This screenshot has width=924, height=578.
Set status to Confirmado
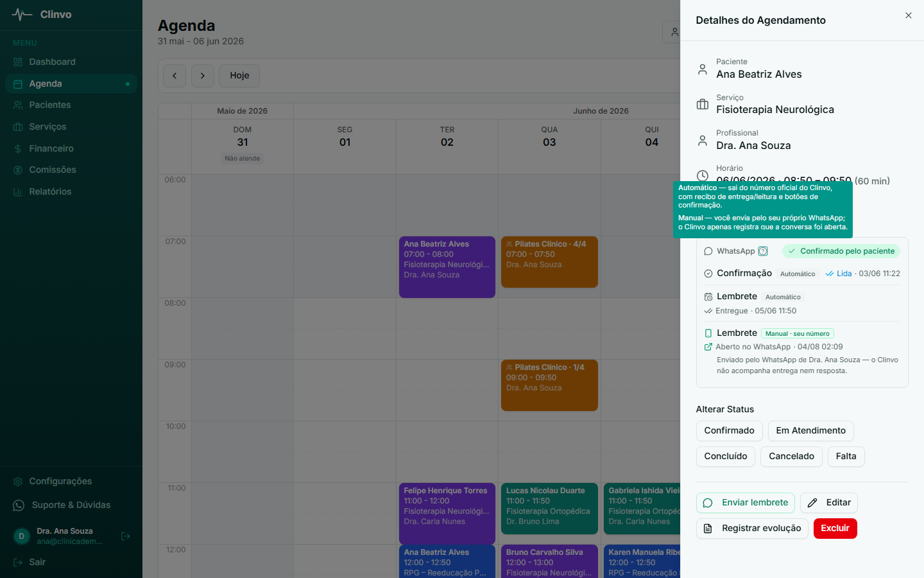pyautogui.click(x=729, y=431)
